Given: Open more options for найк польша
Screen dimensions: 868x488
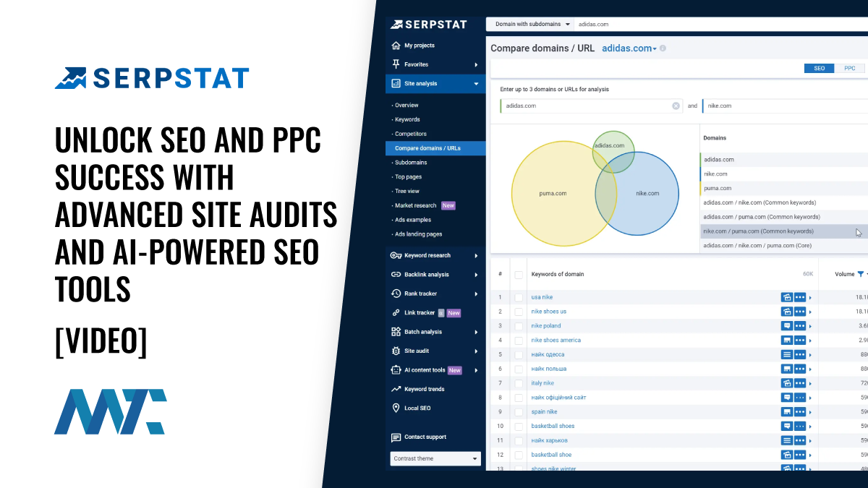Looking at the screenshot, I should pyautogui.click(x=799, y=369).
